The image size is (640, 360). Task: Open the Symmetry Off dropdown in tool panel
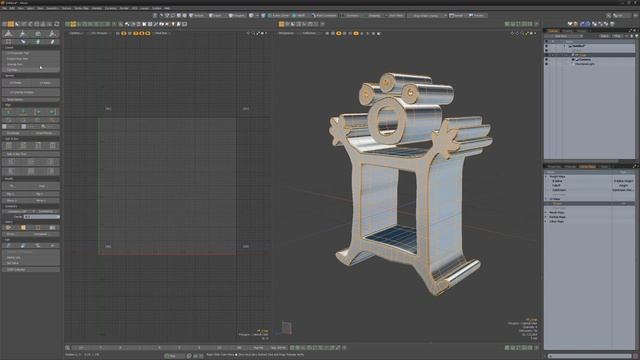[x=19, y=211]
